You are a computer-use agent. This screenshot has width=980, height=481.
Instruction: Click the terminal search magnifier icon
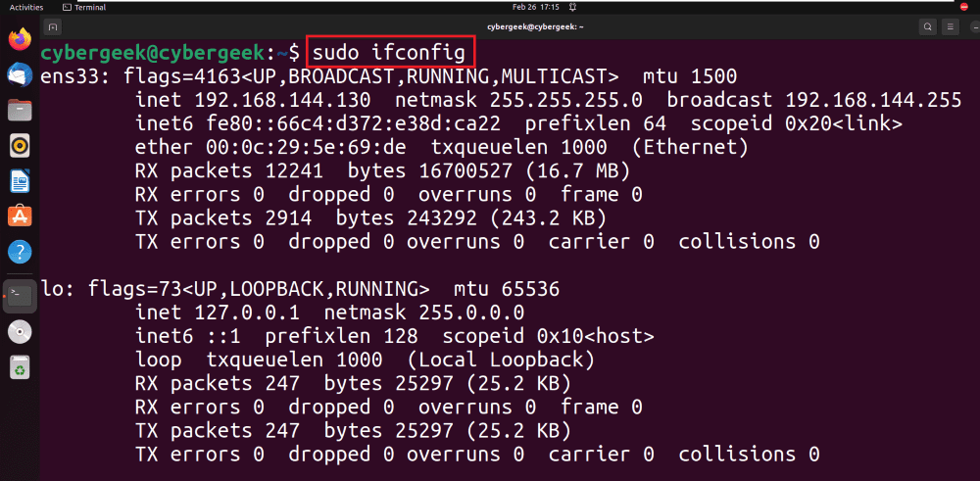click(928, 26)
